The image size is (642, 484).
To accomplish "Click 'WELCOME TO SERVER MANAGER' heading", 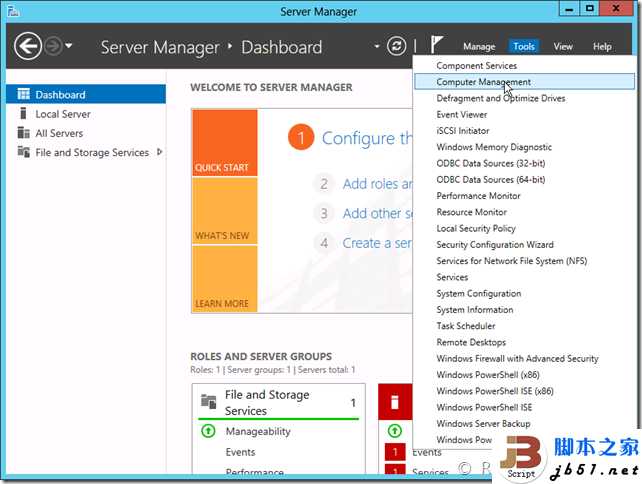I will [x=271, y=87].
